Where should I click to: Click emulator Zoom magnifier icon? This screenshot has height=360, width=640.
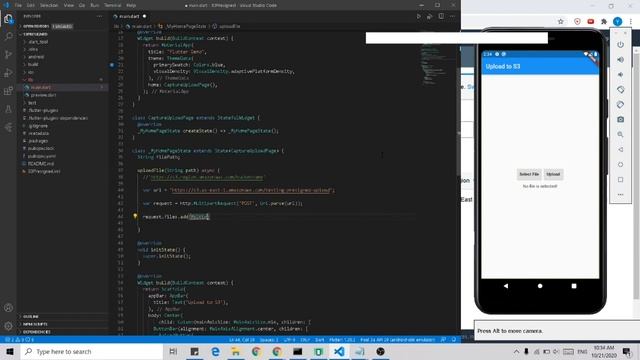click(x=620, y=134)
